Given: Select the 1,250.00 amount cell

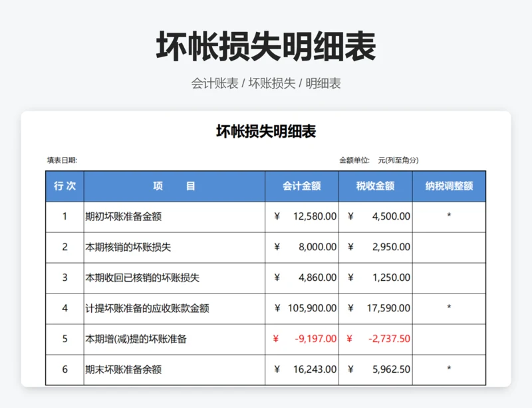Looking at the screenshot, I should [x=376, y=278].
